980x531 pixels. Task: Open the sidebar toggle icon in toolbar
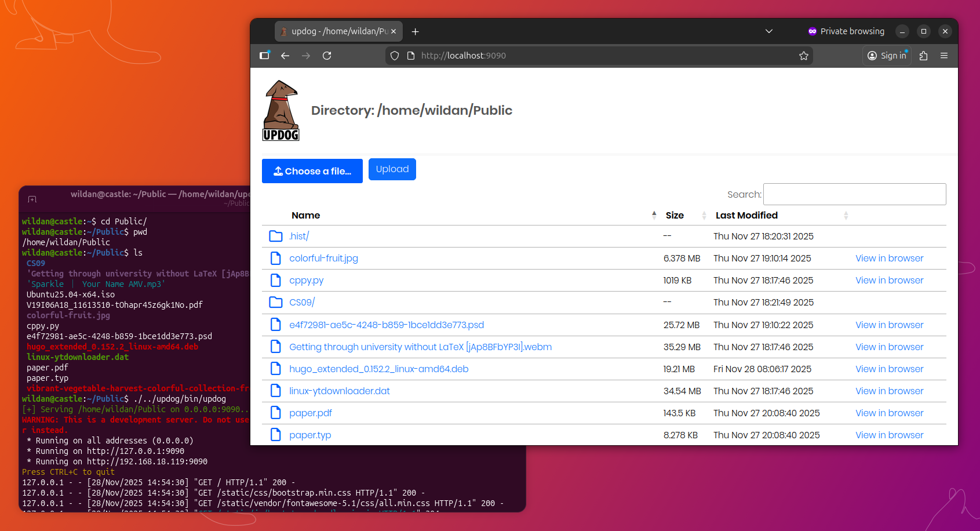click(x=265, y=56)
